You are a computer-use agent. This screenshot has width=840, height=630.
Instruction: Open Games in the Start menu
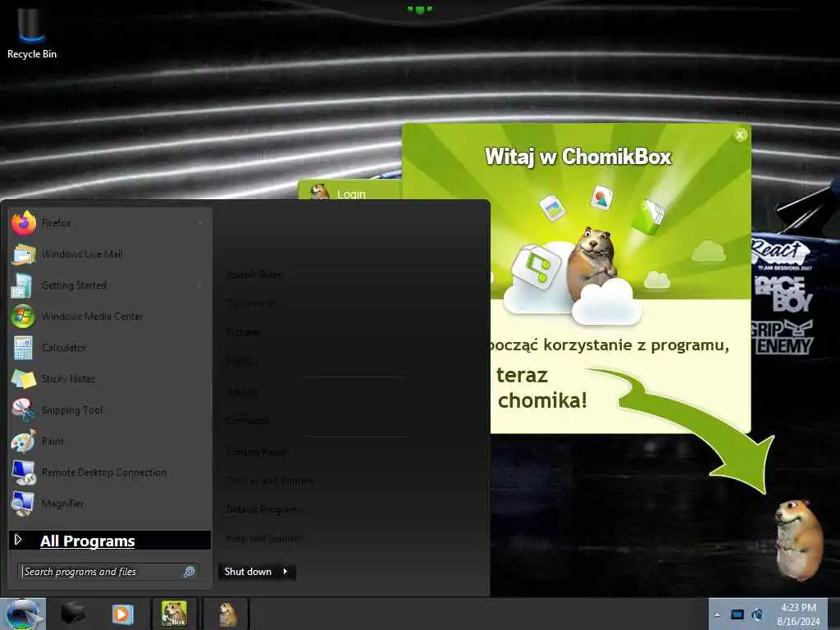(x=241, y=391)
